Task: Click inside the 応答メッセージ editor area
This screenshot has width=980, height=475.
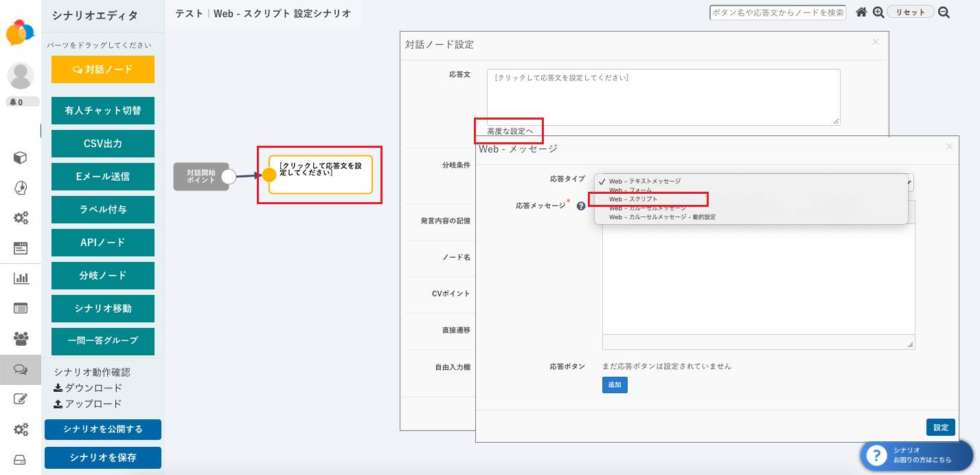Action: pyautogui.click(x=758, y=280)
